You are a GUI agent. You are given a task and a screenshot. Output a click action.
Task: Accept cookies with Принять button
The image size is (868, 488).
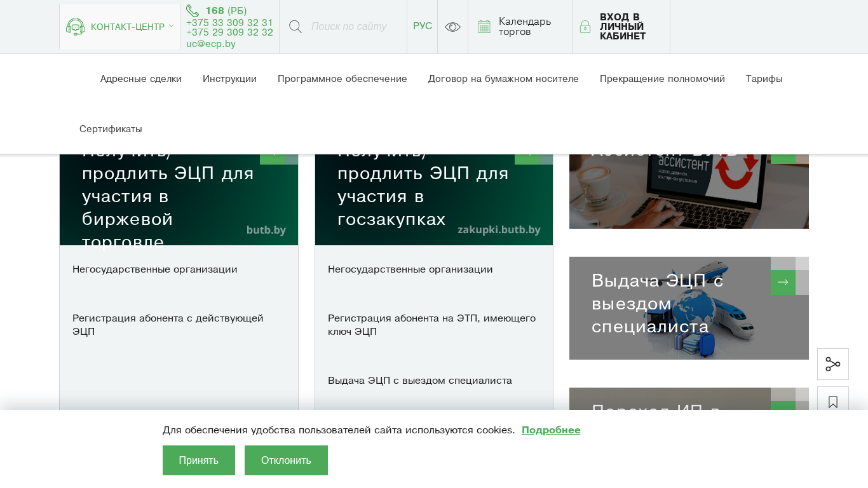point(199,461)
